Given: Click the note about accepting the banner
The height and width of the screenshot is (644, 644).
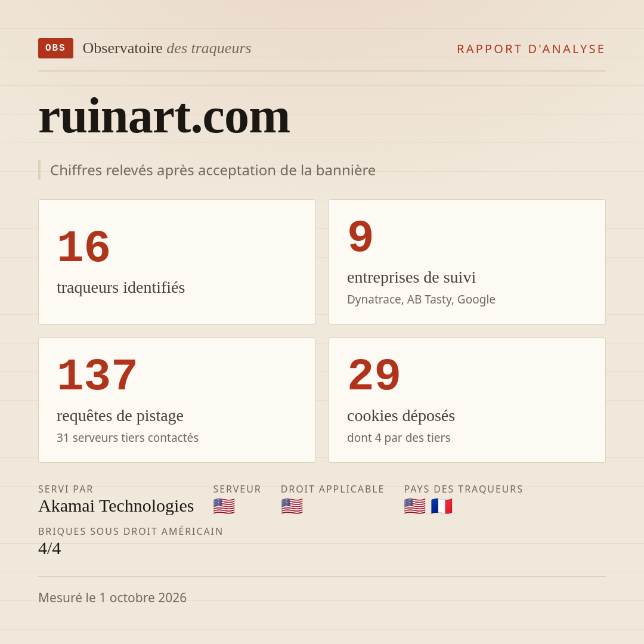Looking at the screenshot, I should [213, 170].
